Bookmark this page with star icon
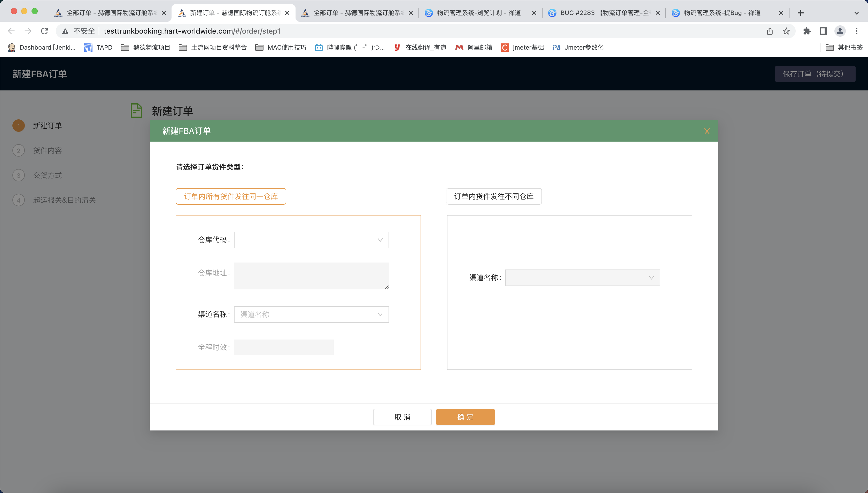Screen dimensions: 868x493 tap(786, 31)
